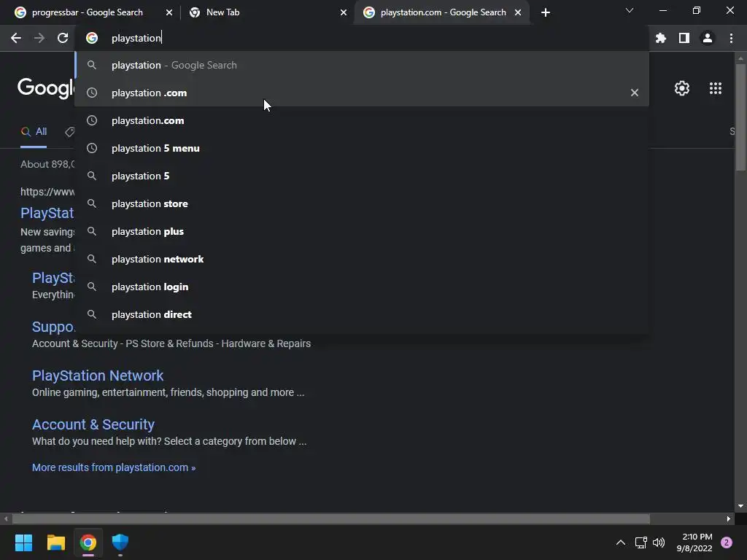Choose the 'playstation login' suggestion

[362, 287]
